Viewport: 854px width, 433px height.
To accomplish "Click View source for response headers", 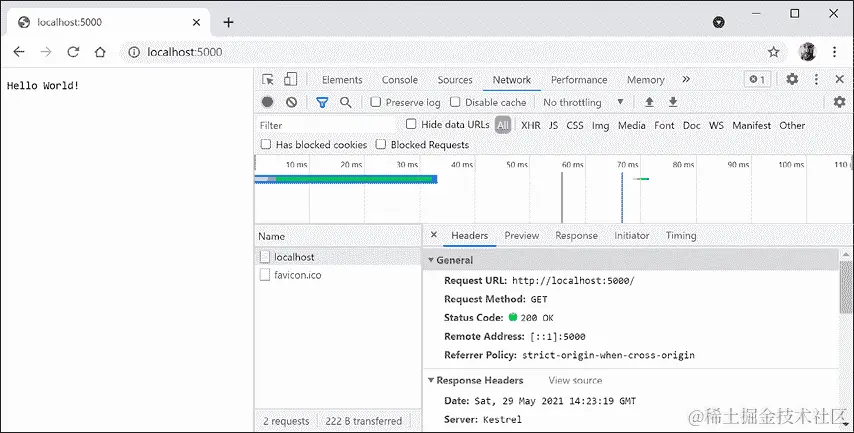I will coord(575,380).
